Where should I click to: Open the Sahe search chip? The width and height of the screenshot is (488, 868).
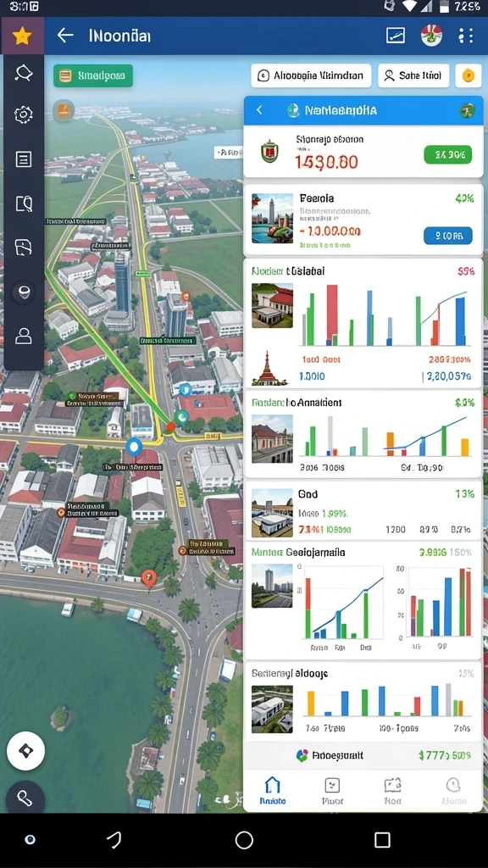pyautogui.click(x=413, y=75)
